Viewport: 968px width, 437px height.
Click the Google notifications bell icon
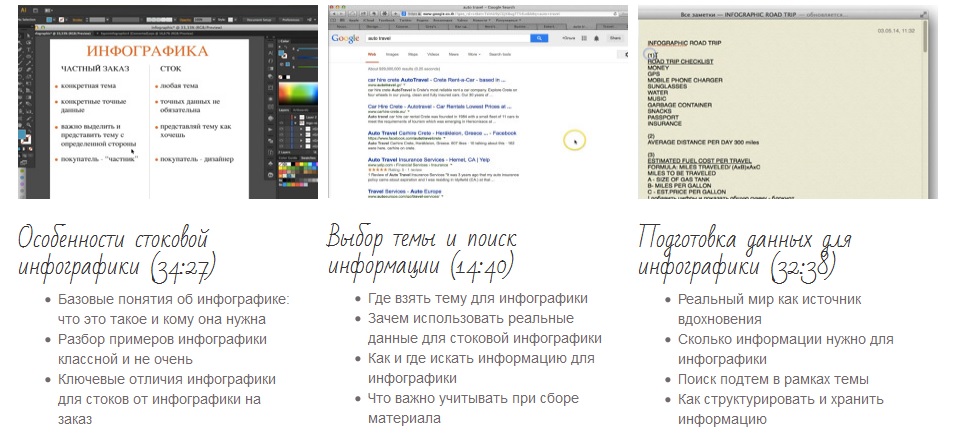point(596,38)
